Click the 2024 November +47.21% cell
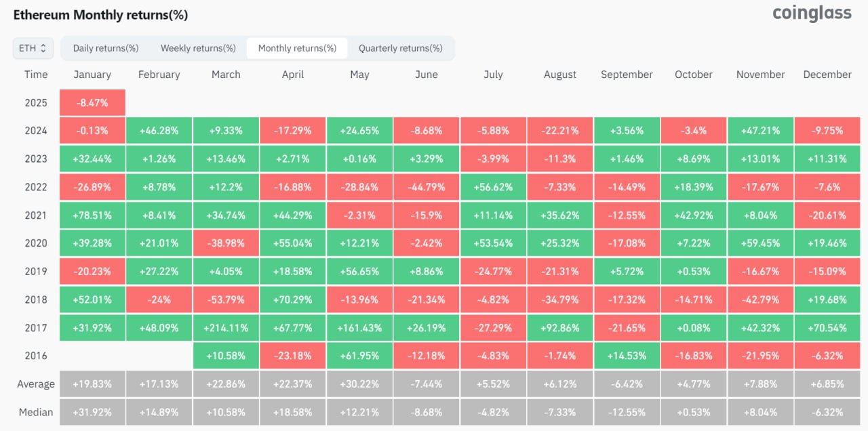The image size is (868, 431). (760, 130)
